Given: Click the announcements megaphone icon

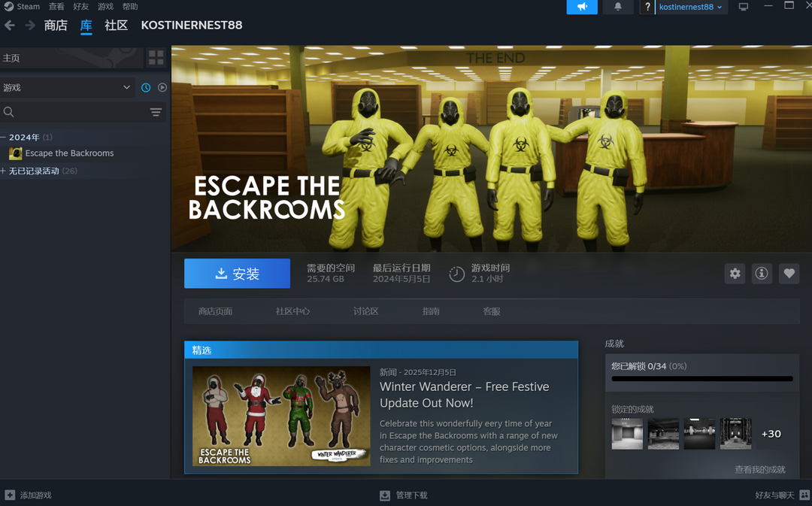Looking at the screenshot, I should (x=582, y=7).
